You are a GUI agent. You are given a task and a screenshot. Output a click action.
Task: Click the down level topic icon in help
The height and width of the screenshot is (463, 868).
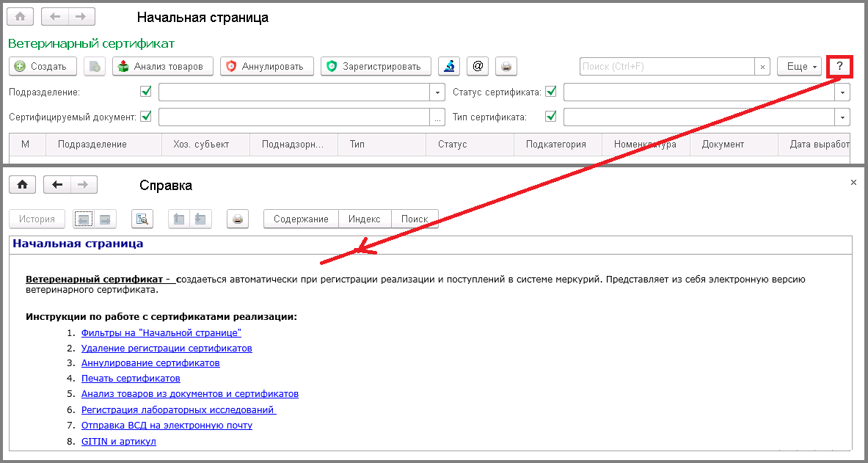200,219
